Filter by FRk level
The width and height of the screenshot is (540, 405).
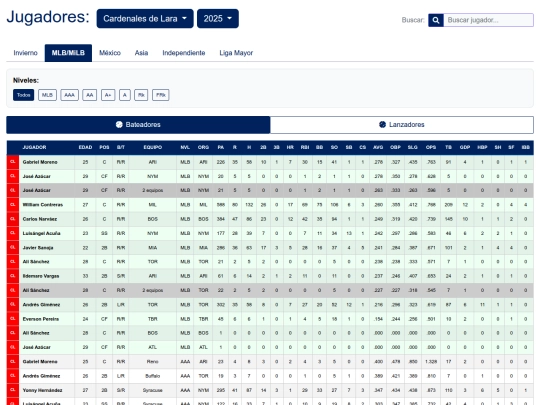pos(160,95)
